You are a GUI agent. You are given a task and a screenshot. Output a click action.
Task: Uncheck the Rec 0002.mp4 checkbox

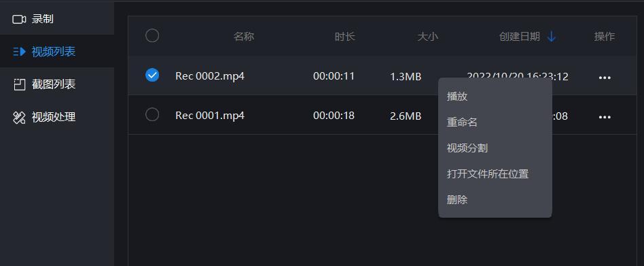pos(152,75)
